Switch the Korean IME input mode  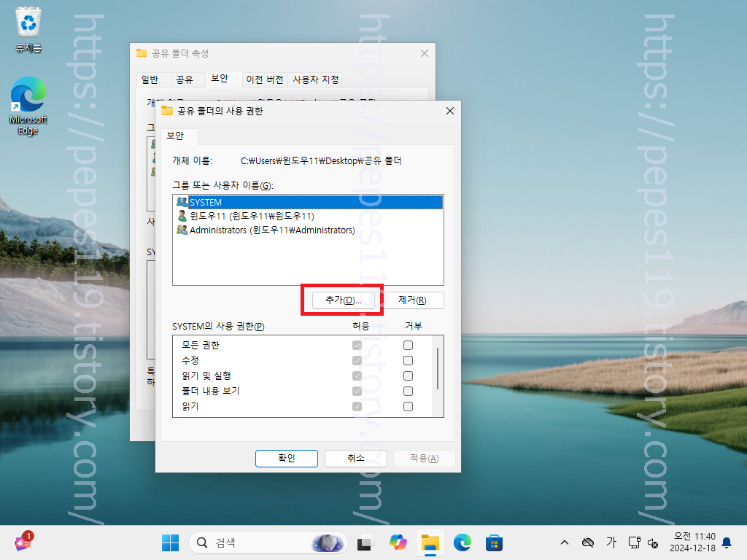pyautogui.click(x=611, y=542)
